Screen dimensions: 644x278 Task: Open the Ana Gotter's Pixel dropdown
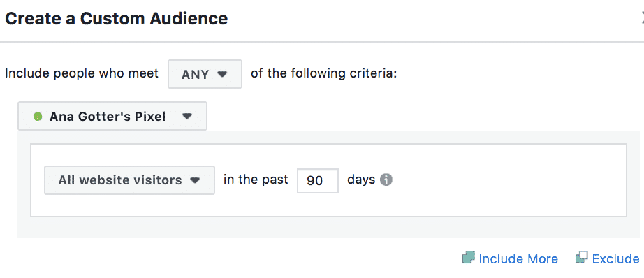pos(112,116)
